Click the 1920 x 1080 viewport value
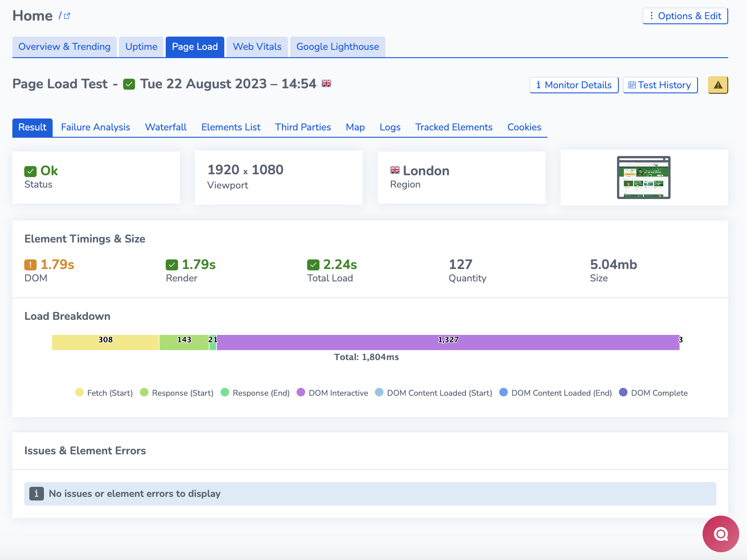The height and width of the screenshot is (560, 747). [245, 170]
